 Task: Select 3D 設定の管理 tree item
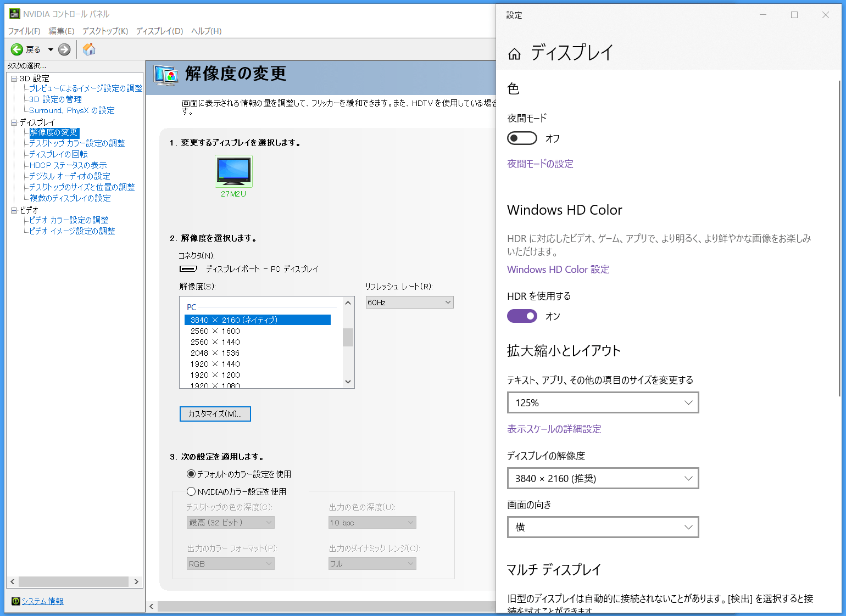[x=55, y=99]
